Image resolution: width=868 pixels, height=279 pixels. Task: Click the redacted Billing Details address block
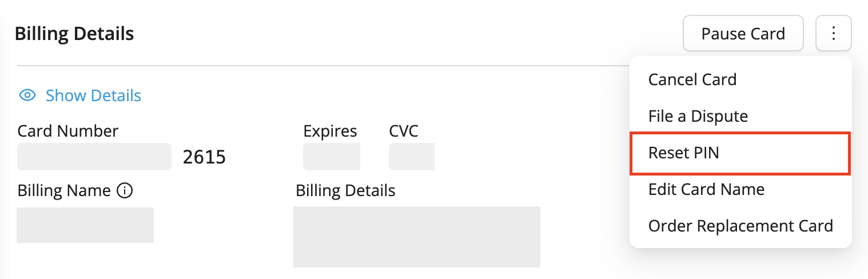pos(417,237)
